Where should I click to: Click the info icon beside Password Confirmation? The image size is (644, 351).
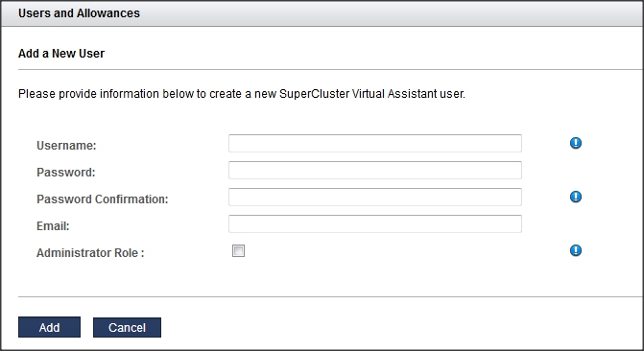(576, 197)
